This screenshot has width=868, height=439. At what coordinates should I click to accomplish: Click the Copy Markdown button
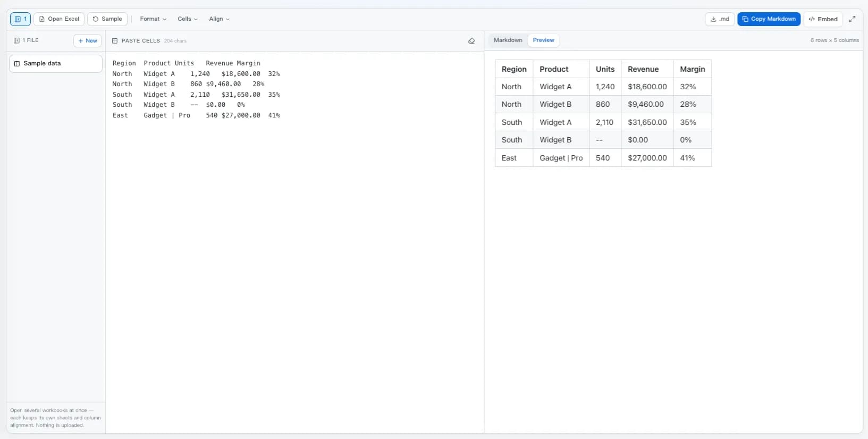pyautogui.click(x=769, y=19)
